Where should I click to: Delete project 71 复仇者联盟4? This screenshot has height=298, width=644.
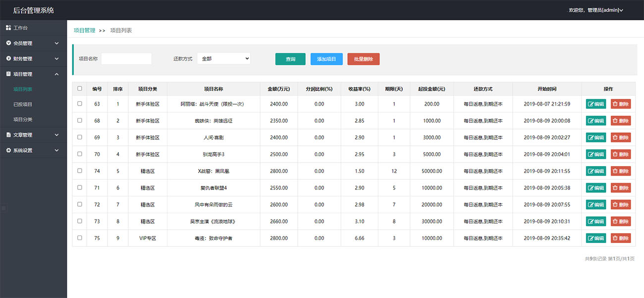(x=621, y=188)
